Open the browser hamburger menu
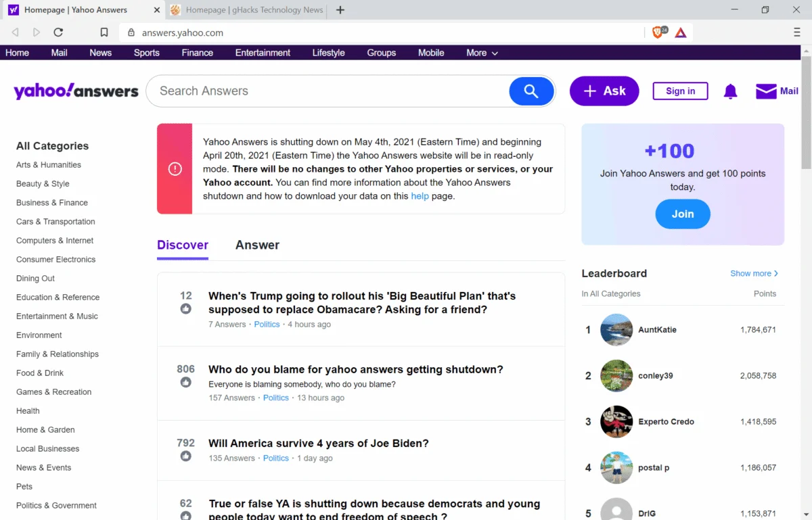The width and height of the screenshot is (812, 520). [796, 32]
